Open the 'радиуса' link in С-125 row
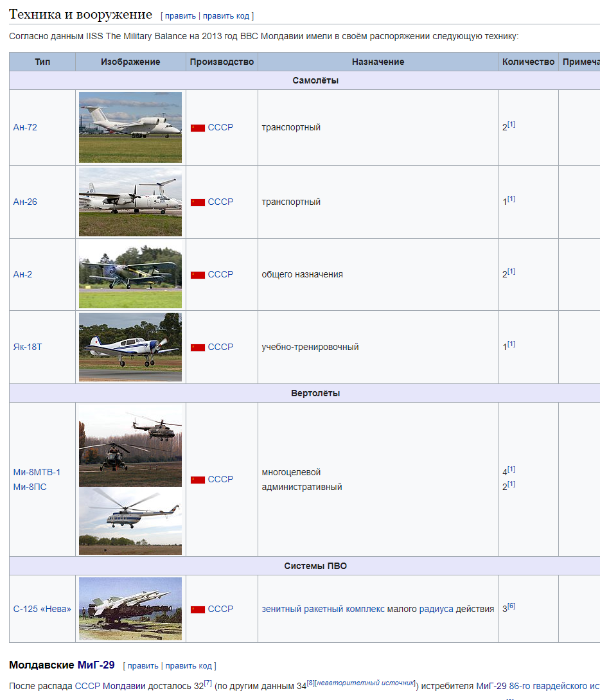600x700 pixels. 436,609
